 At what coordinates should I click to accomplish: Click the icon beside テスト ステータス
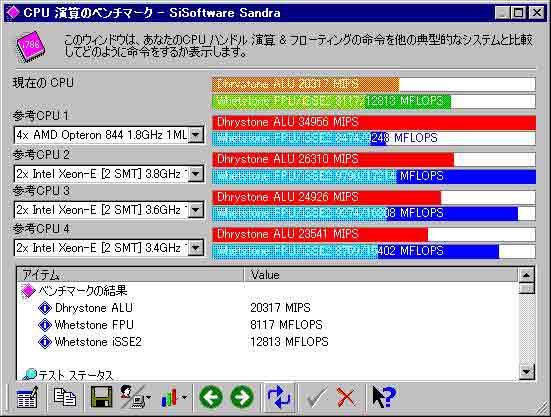(30, 374)
